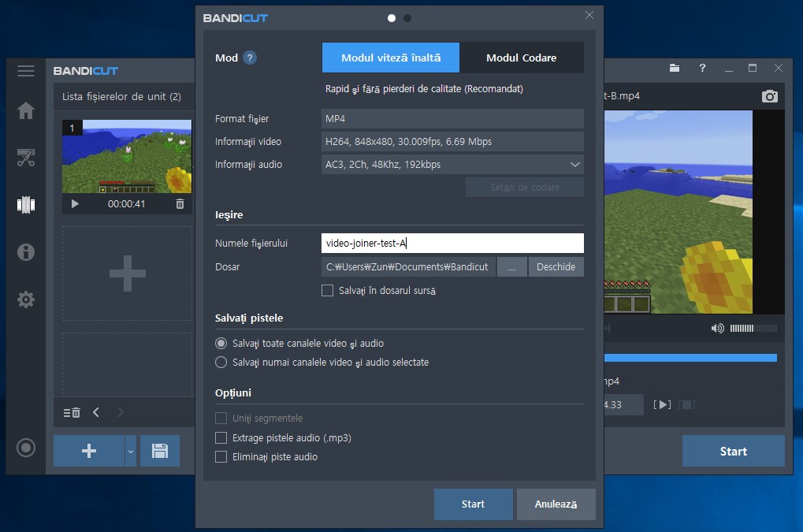The width and height of the screenshot is (803, 532).
Task: Select Salvați numai canalele selectate radio
Action: pyautogui.click(x=221, y=362)
